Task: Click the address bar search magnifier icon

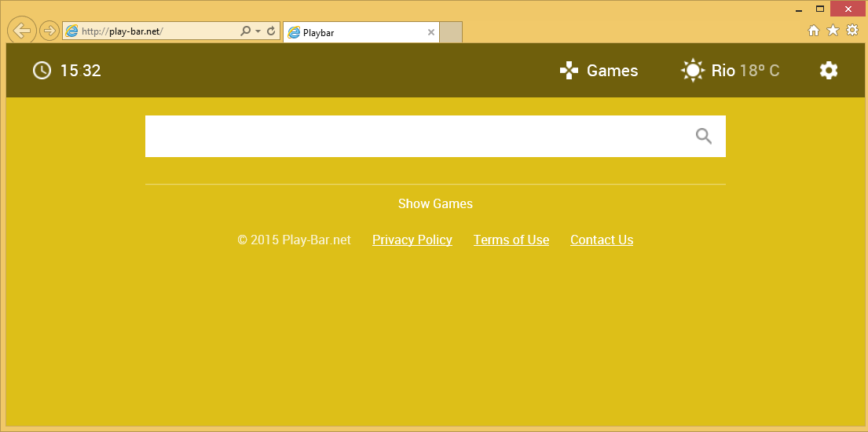Action: click(245, 31)
